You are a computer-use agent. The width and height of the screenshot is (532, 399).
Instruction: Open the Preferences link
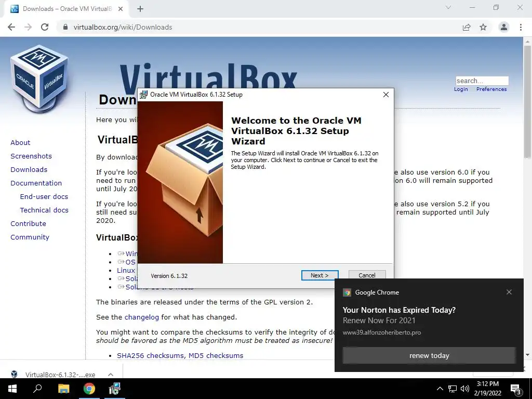[x=491, y=89]
